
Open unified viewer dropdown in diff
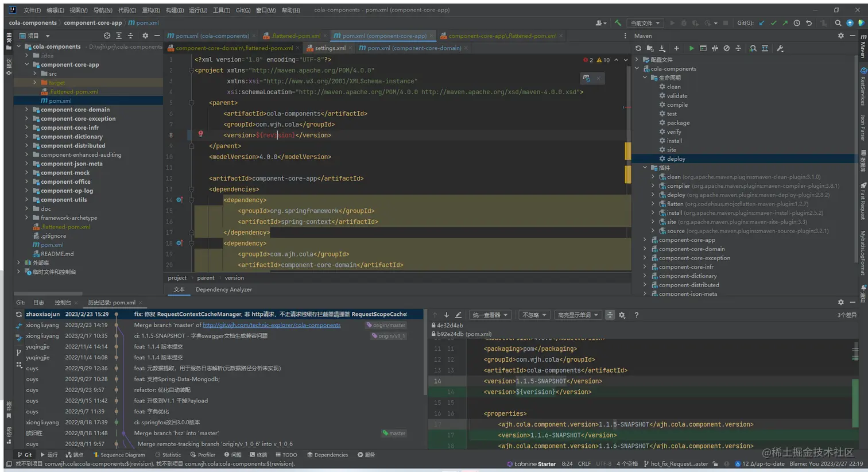[x=490, y=315]
